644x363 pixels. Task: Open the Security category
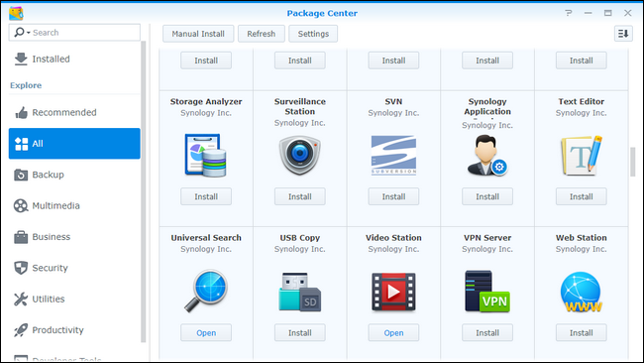click(x=74, y=268)
